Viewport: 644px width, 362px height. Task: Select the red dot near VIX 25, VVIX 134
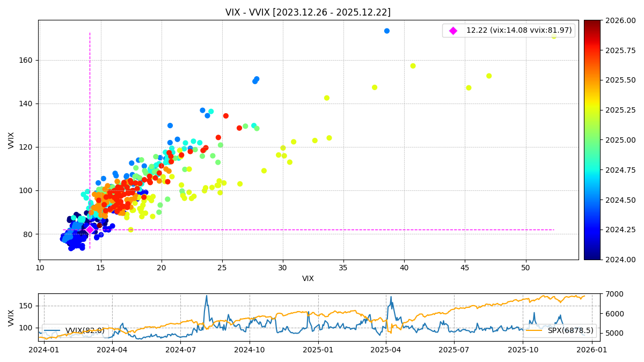[226, 116]
